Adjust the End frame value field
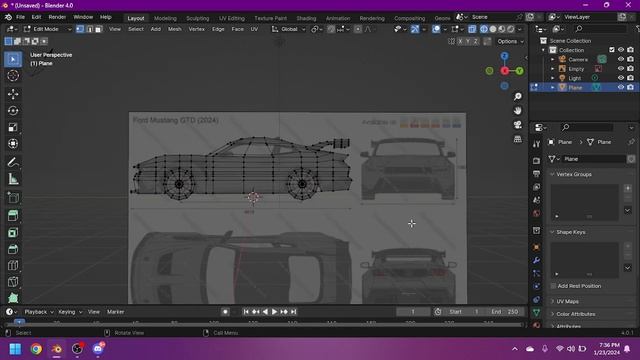Viewport: 640px width, 360px height. coord(504,312)
